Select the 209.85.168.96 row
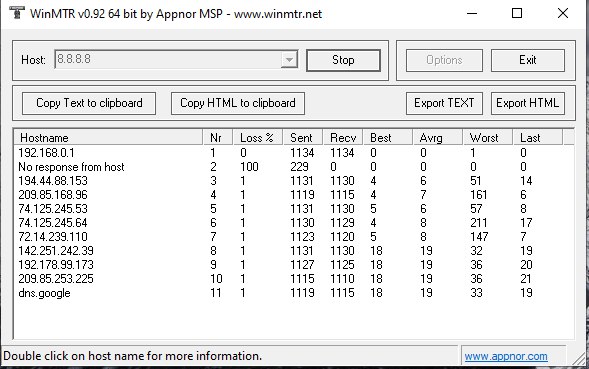The image size is (589, 369). point(294,195)
